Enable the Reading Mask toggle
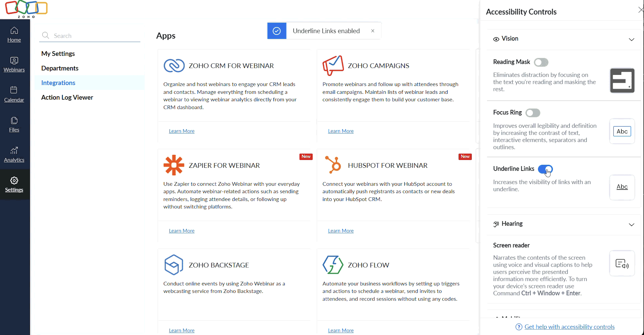Image resolution: width=644 pixels, height=335 pixels. click(541, 62)
